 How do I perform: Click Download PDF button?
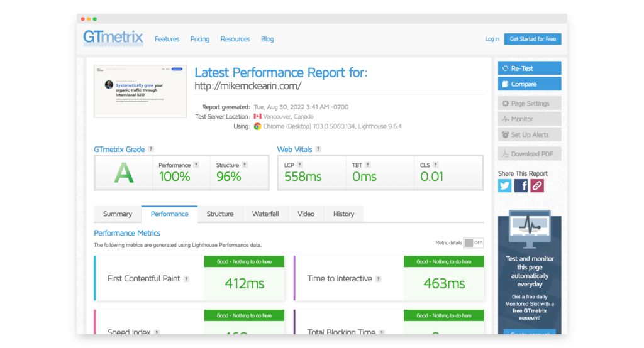pos(530,154)
